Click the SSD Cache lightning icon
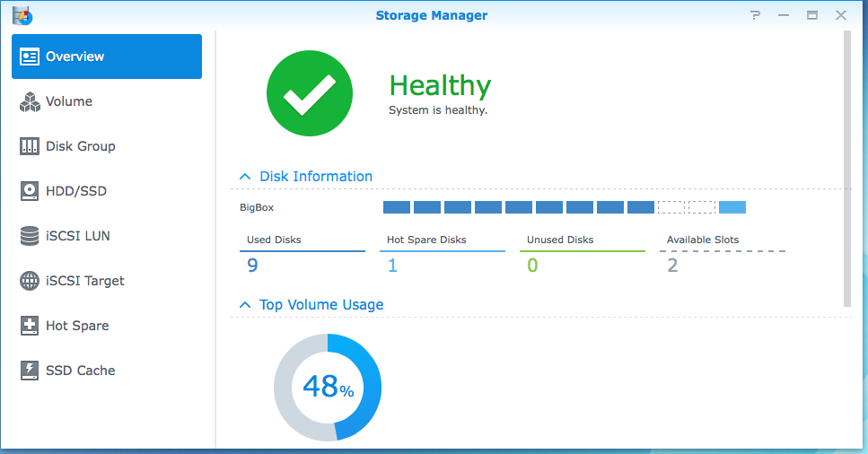This screenshot has height=454, width=868. coord(30,371)
